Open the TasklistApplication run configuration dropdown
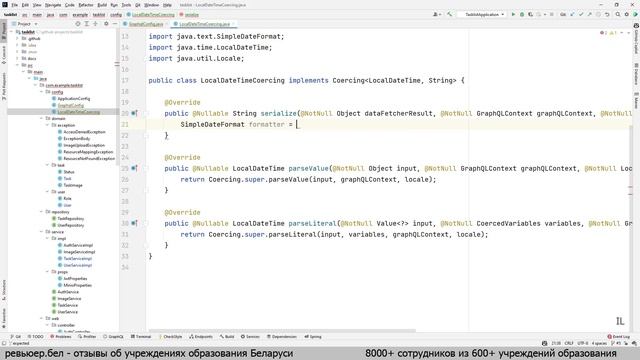This screenshot has width=640, height=360. pyautogui.click(x=482, y=14)
